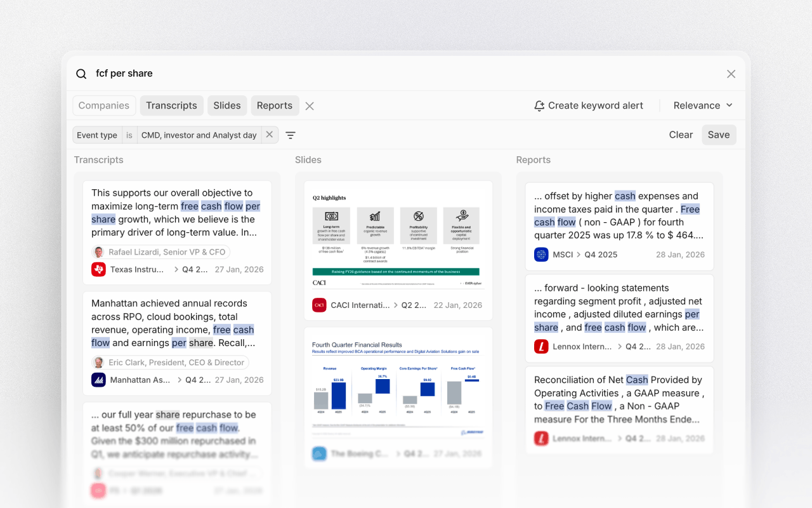
Task: Click the Q4 2025 label on MSCI card
Action: 601,255
